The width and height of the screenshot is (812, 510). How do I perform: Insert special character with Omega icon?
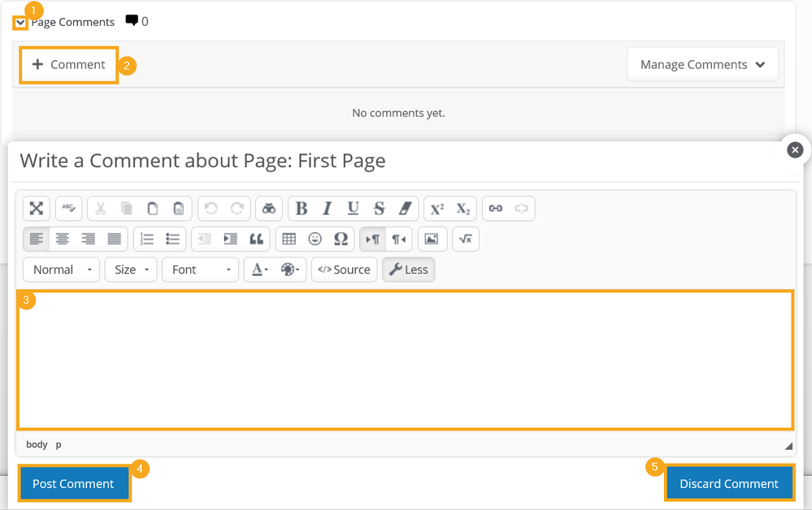pyautogui.click(x=341, y=239)
